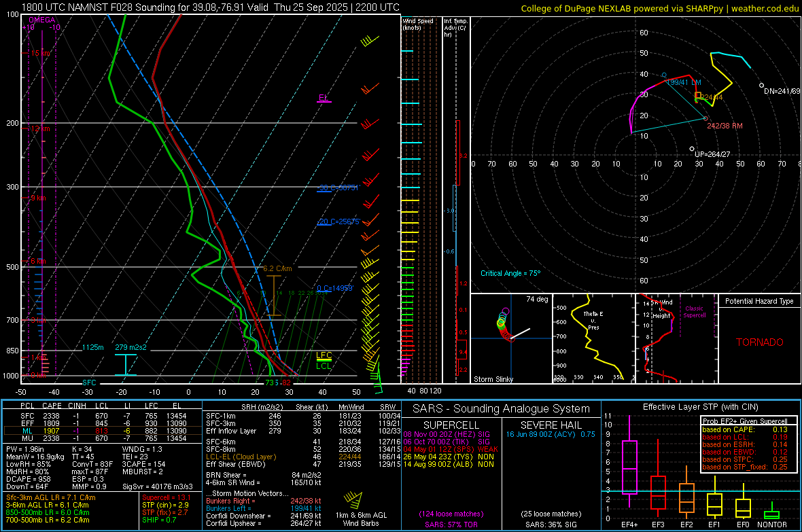Viewport: 802px width, 532px height.
Task: Click the magenta EF4+ box plot
Action: point(629,461)
